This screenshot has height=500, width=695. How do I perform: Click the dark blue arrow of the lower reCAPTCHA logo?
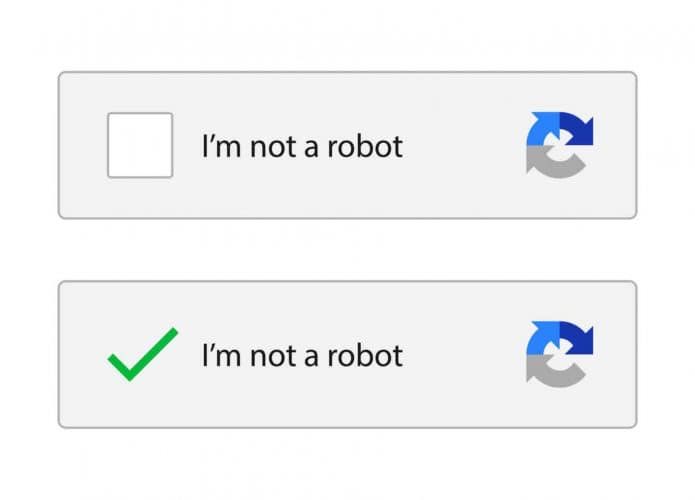coord(578,336)
